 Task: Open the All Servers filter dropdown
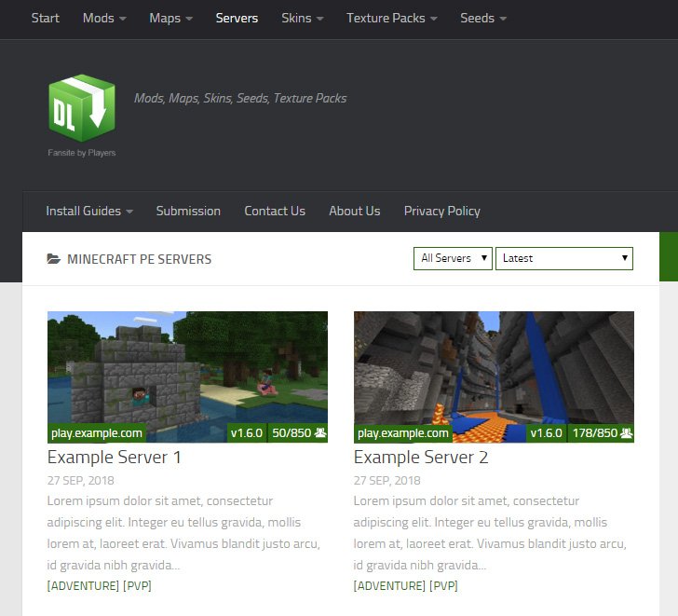coord(453,258)
